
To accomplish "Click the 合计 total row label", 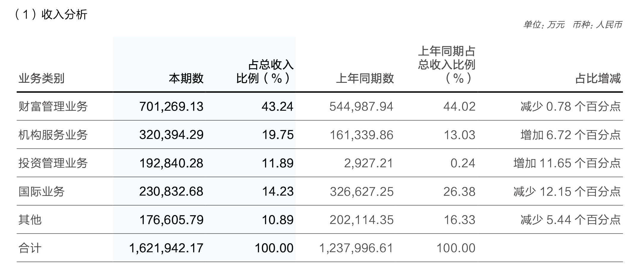I will click(30, 248).
